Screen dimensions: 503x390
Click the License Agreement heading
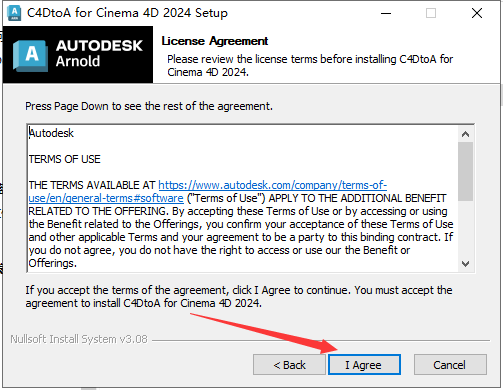(x=215, y=41)
